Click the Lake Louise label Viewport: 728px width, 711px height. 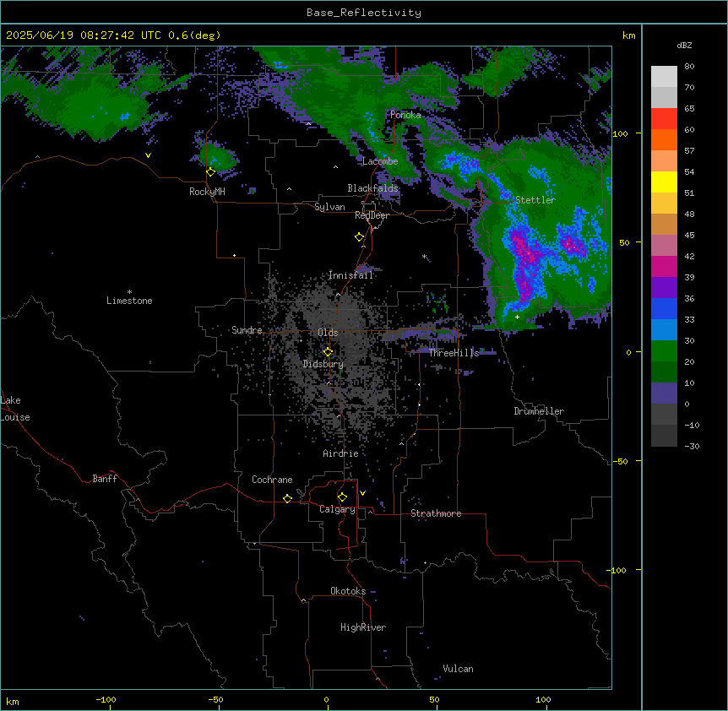coord(15,409)
